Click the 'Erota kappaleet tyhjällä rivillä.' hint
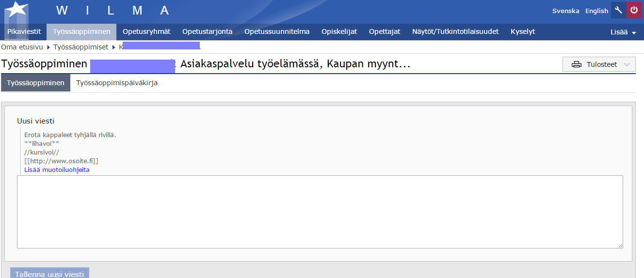 pos(70,135)
